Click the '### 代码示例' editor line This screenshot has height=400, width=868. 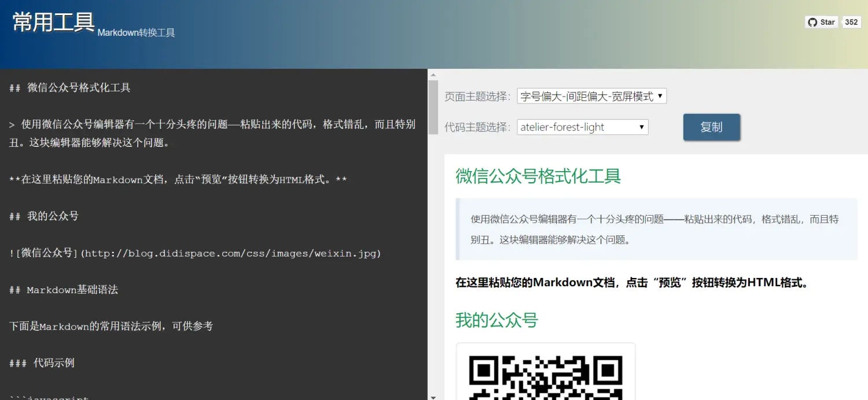click(42, 363)
